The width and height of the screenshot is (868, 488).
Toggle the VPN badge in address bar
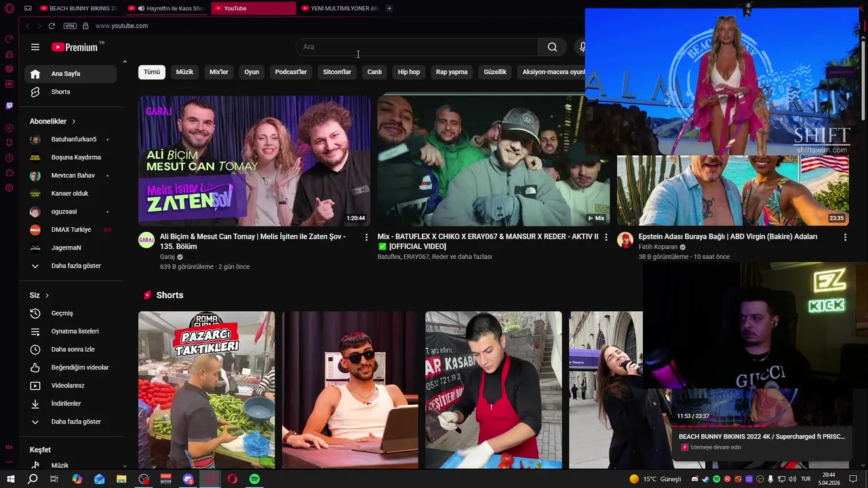(x=70, y=26)
